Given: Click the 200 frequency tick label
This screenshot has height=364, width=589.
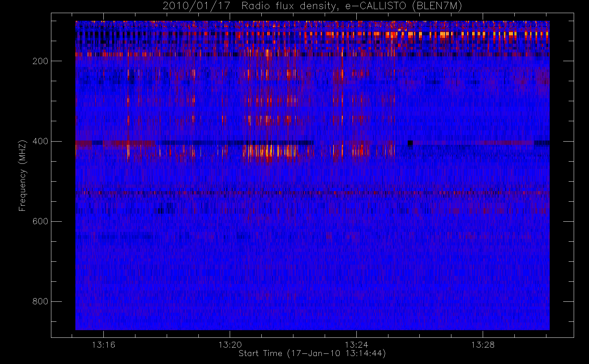Looking at the screenshot, I should 40,61.
